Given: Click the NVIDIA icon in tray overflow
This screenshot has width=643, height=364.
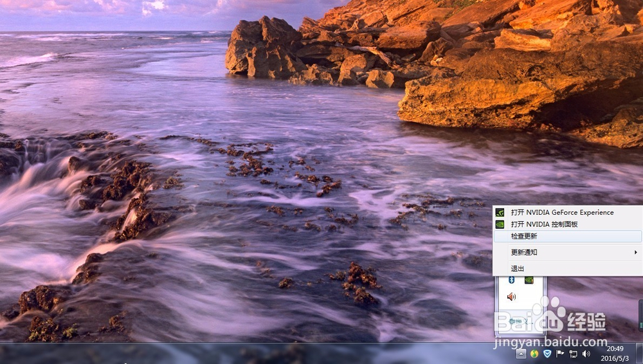Looking at the screenshot, I should point(529,280).
